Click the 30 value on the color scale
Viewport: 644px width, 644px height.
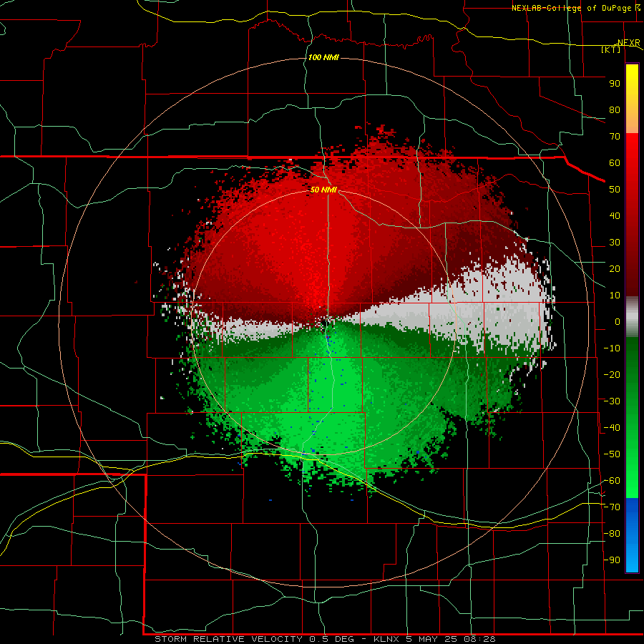615,243
